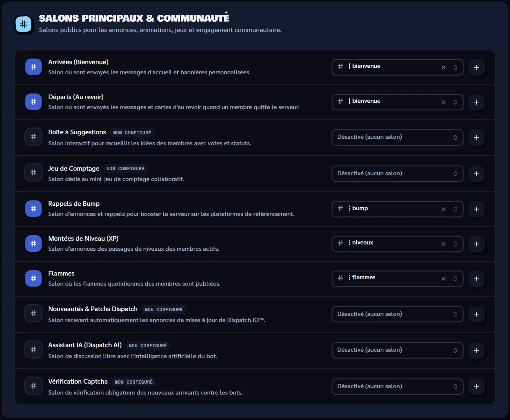Click the Non configuré badge beside Jeu de Comptage
The height and width of the screenshot is (420, 510).
(125, 168)
